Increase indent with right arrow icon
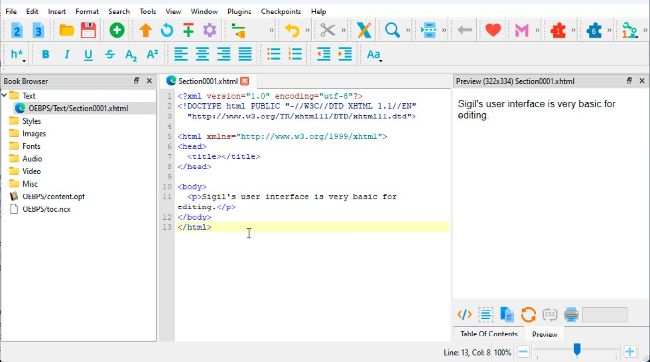 pos(345,54)
